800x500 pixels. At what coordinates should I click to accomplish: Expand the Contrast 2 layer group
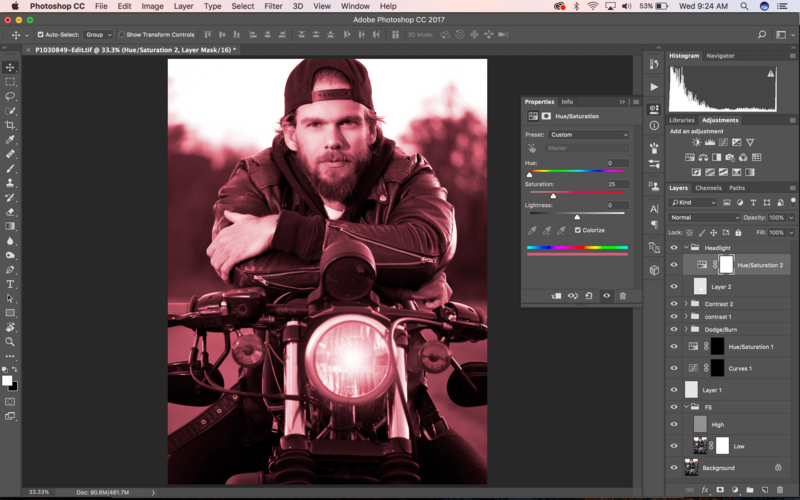coord(686,304)
